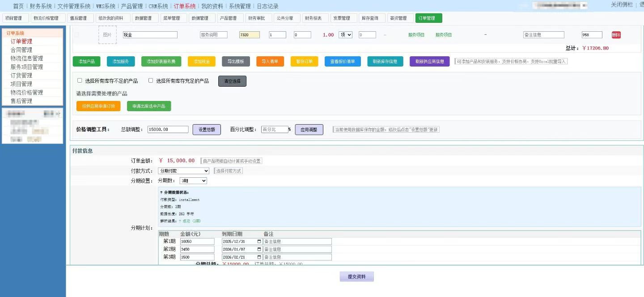Open 物流信息管理 in sidebar
The image size is (644, 297).
(x=27, y=59)
